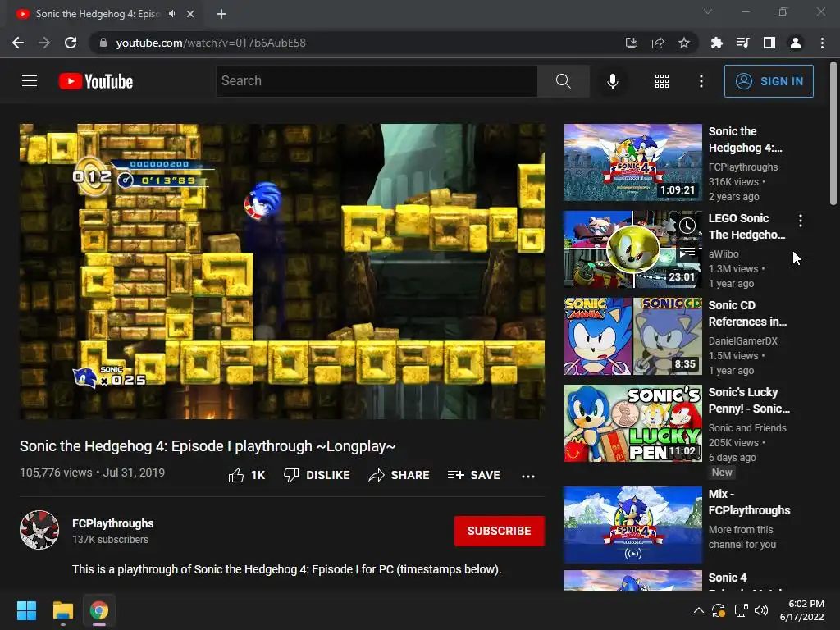The width and height of the screenshot is (840, 630).
Task: Click the search magnifier button
Action: coord(563,81)
